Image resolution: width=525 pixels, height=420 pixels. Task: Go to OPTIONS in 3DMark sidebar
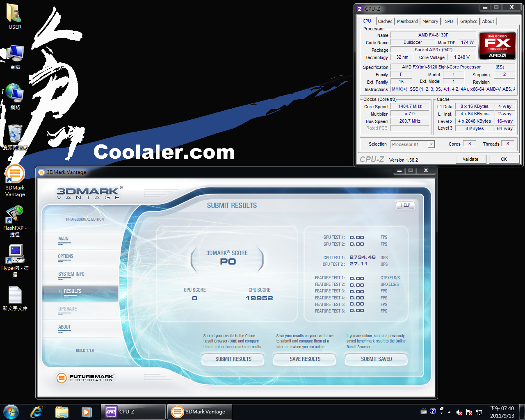point(80,258)
